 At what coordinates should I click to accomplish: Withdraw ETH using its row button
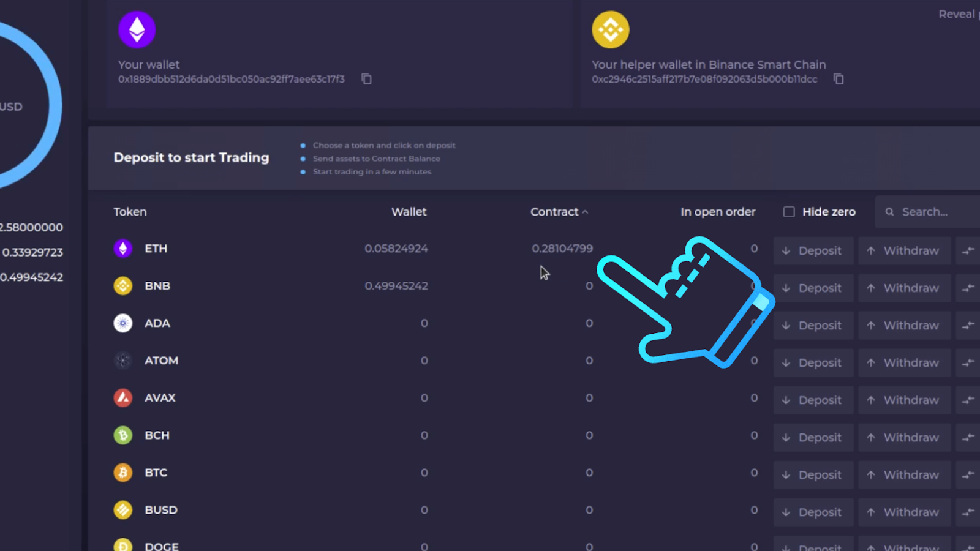(904, 250)
